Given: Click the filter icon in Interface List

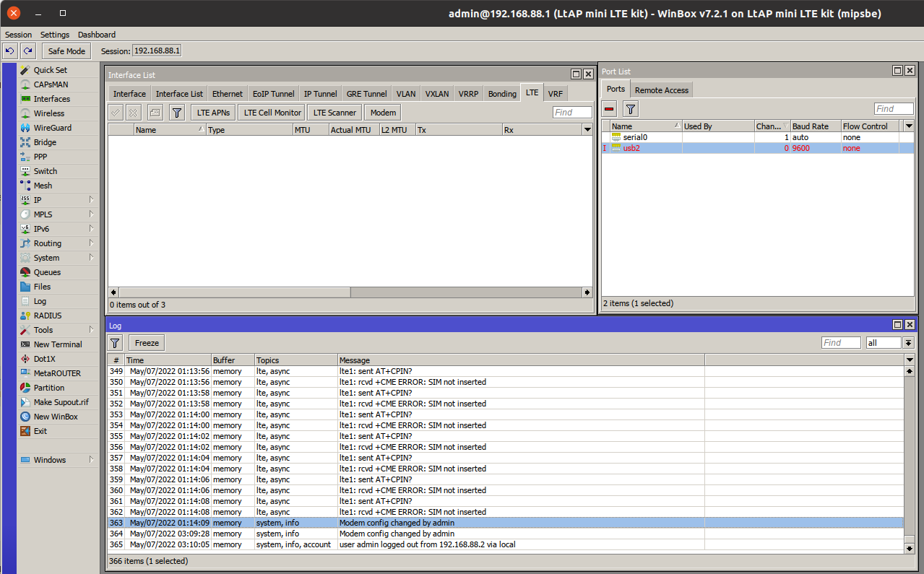Looking at the screenshot, I should (176, 113).
